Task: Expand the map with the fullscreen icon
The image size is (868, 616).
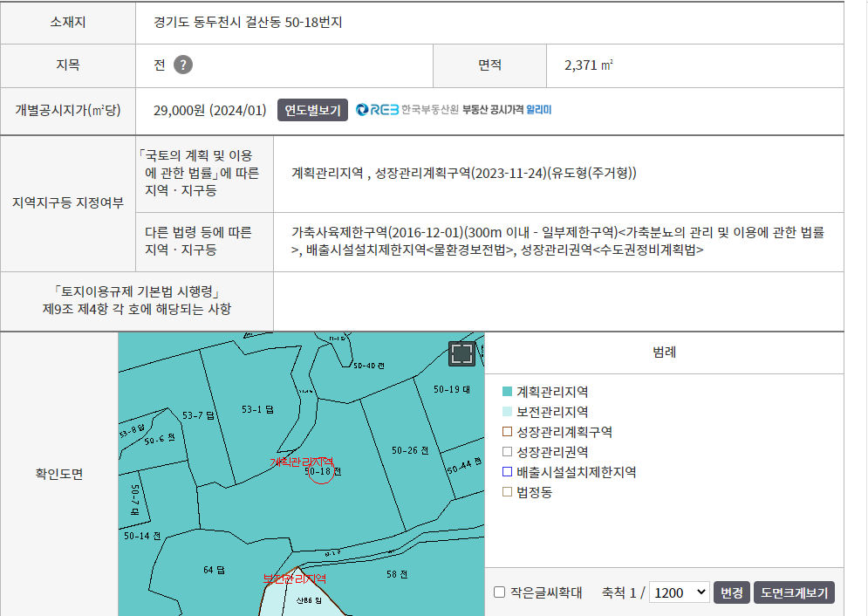Action: pyautogui.click(x=461, y=353)
